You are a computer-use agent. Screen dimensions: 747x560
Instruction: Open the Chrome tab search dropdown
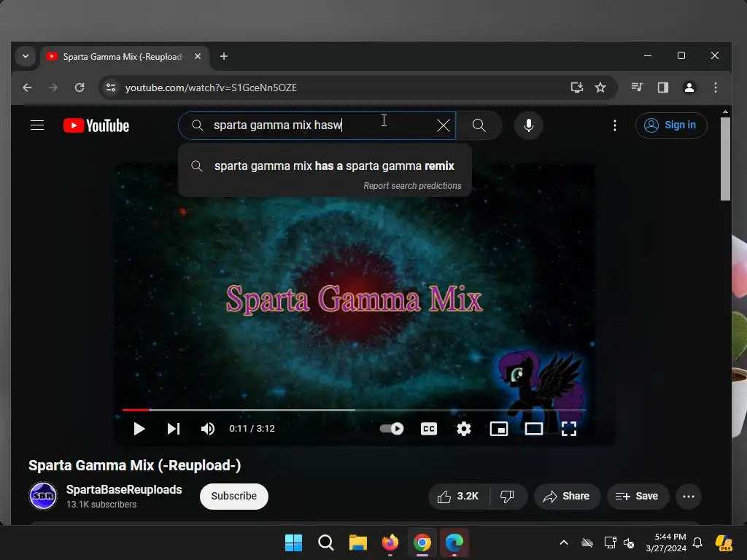pos(26,56)
